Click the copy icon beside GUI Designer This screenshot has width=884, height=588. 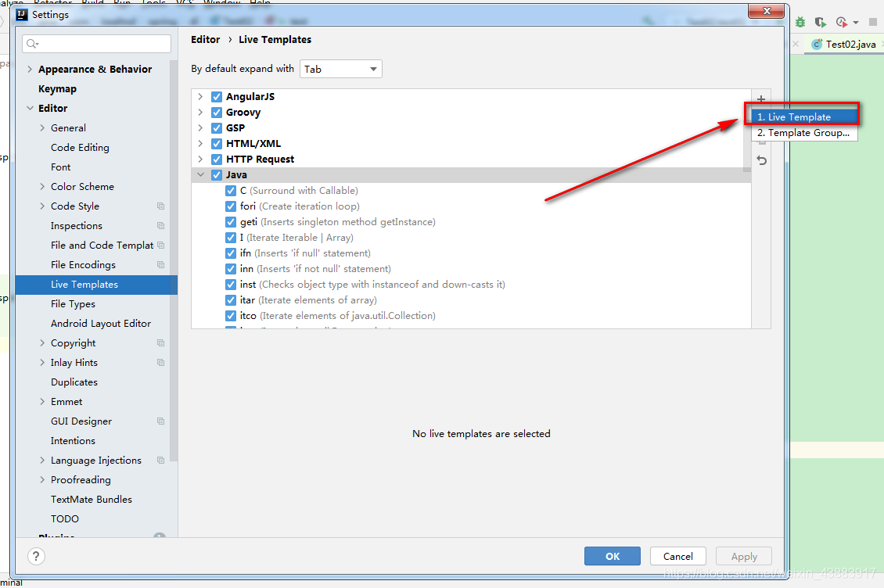[x=160, y=421]
